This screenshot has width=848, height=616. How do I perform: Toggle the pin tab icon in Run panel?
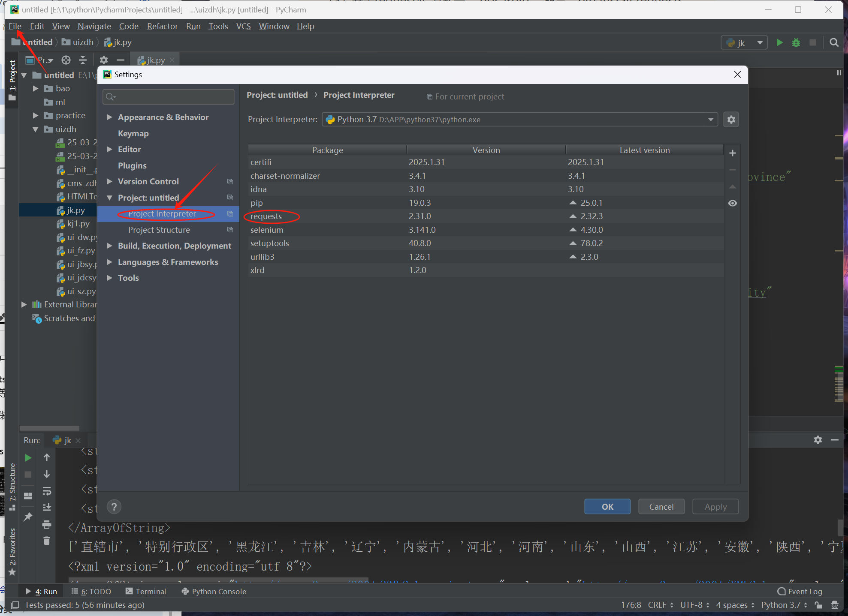pos(28,517)
